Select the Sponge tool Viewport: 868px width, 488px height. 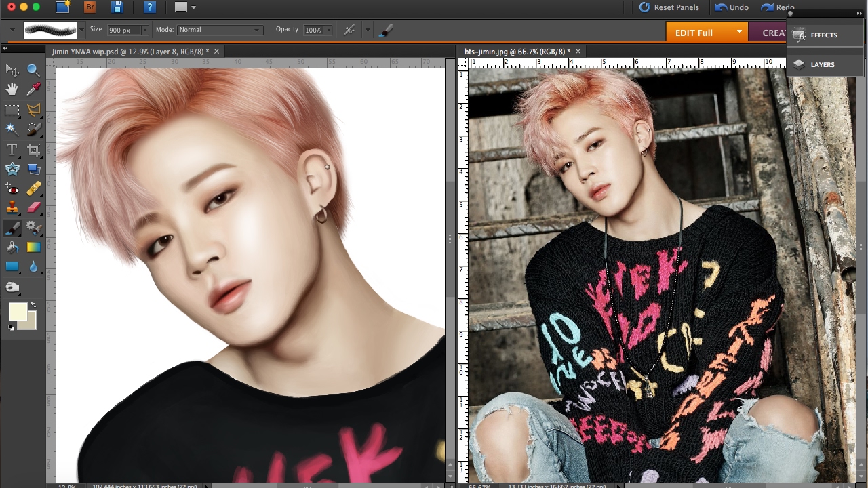[12, 288]
